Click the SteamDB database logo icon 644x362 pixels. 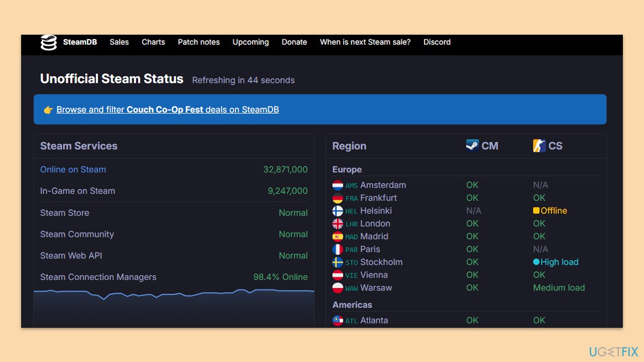click(49, 43)
